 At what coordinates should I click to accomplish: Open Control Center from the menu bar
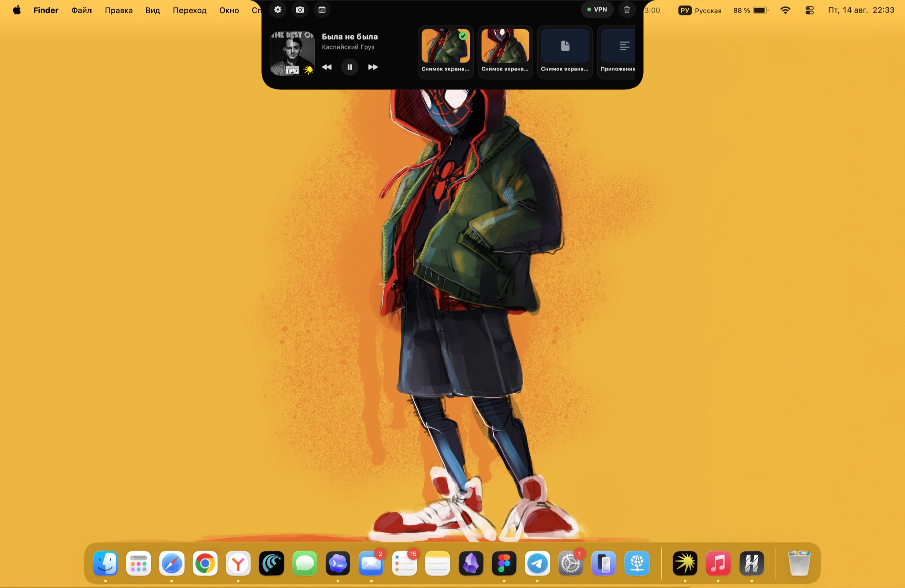(x=809, y=10)
